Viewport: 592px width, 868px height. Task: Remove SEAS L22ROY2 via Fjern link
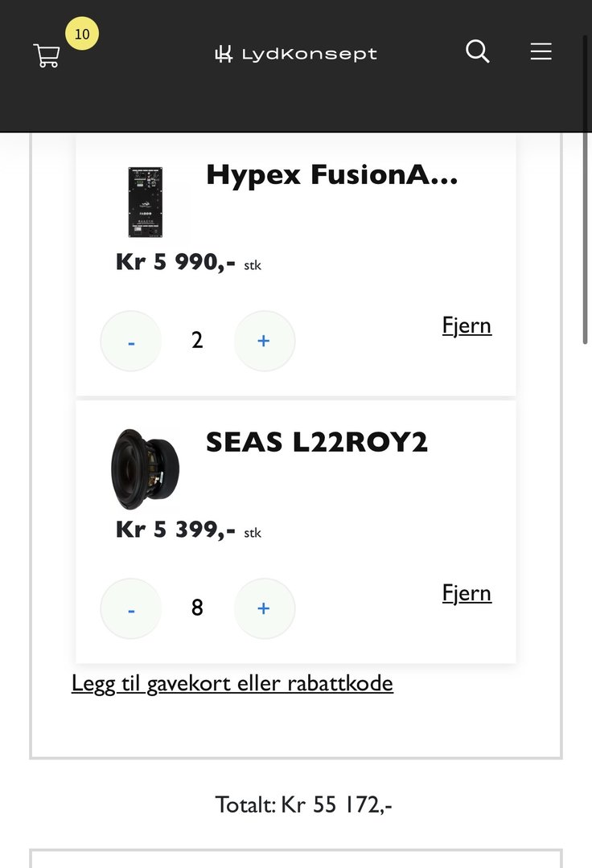coord(467,593)
